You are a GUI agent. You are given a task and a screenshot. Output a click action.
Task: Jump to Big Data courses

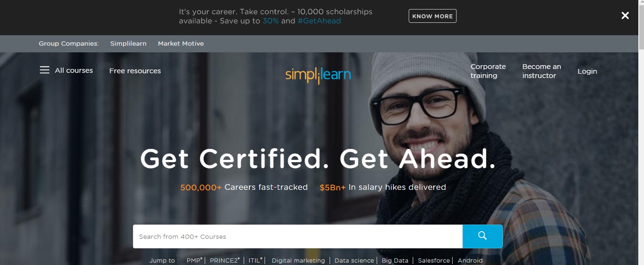point(395,261)
